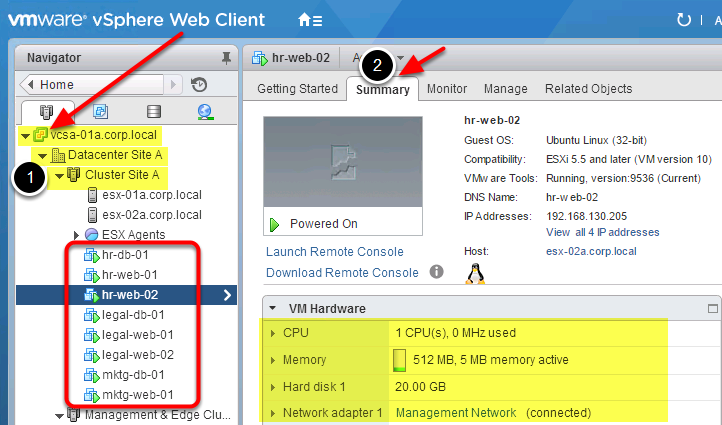The image size is (722, 425).
Task: Click the cluster icon for Cluster Site A
Action: pyautogui.click(x=74, y=175)
